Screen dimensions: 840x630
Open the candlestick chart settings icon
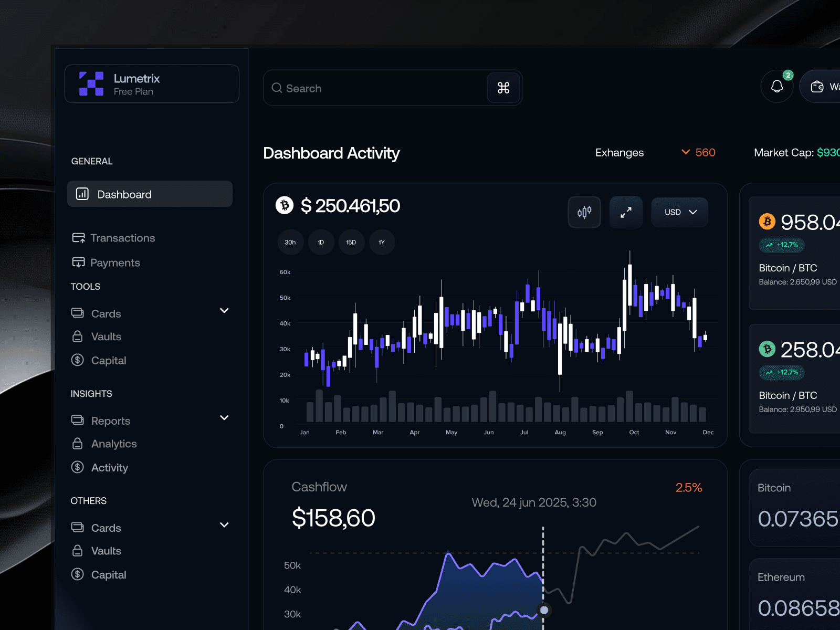coord(584,212)
